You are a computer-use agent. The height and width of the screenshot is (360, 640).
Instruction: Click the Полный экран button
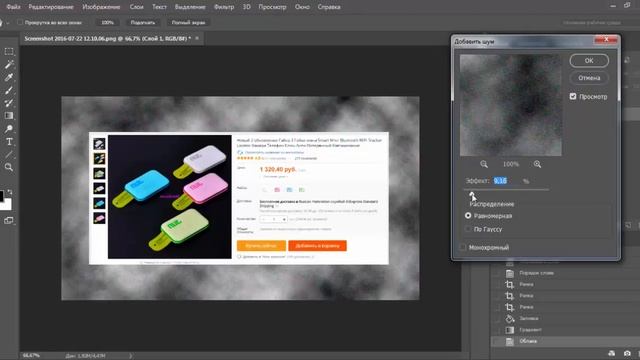(188, 22)
